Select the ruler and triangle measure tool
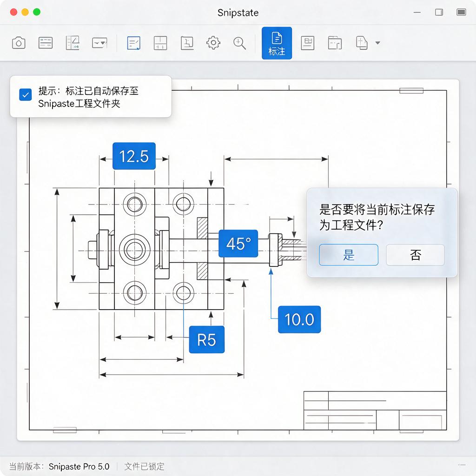The image size is (476, 476). tap(73, 43)
